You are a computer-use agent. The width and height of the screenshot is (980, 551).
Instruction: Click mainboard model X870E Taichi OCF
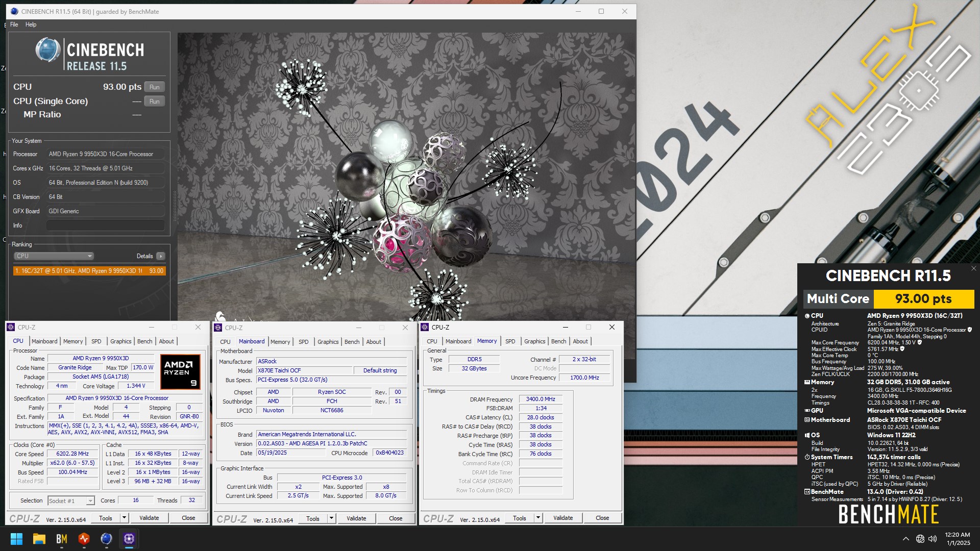click(304, 370)
